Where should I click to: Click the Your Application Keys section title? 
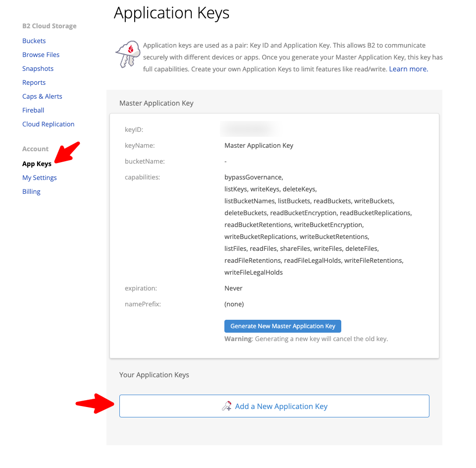[x=154, y=375]
